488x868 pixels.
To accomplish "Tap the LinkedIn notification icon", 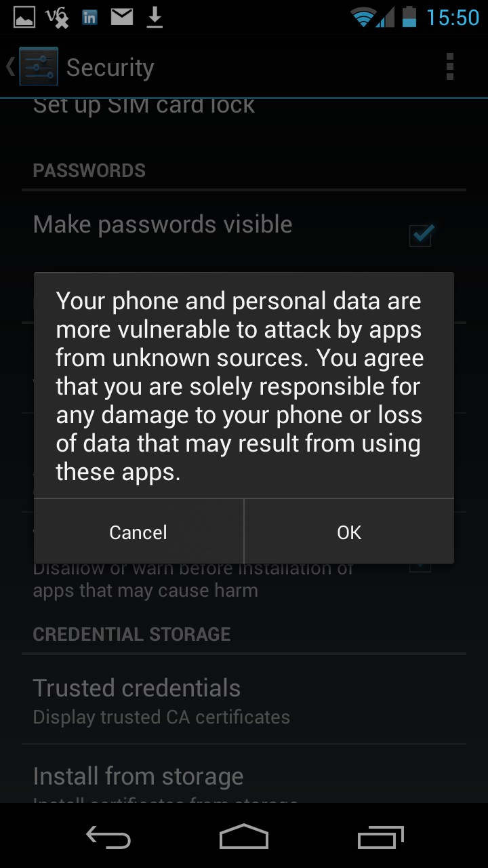I will [89, 18].
